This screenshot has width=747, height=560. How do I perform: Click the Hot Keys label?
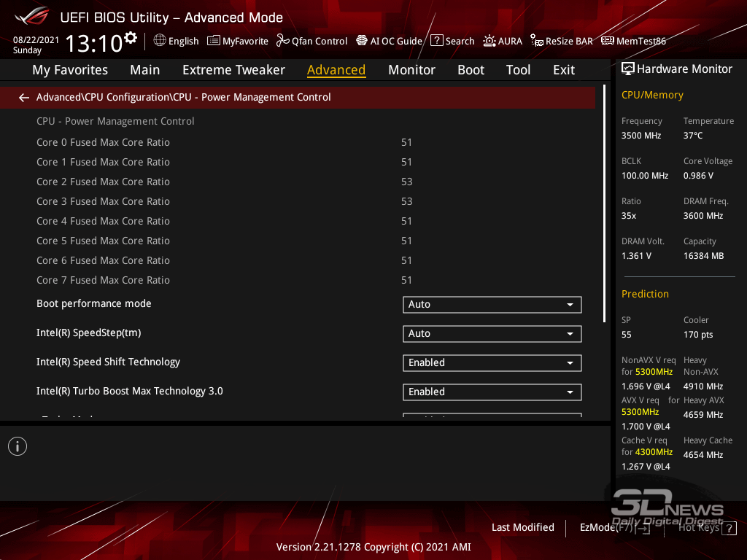click(698, 527)
